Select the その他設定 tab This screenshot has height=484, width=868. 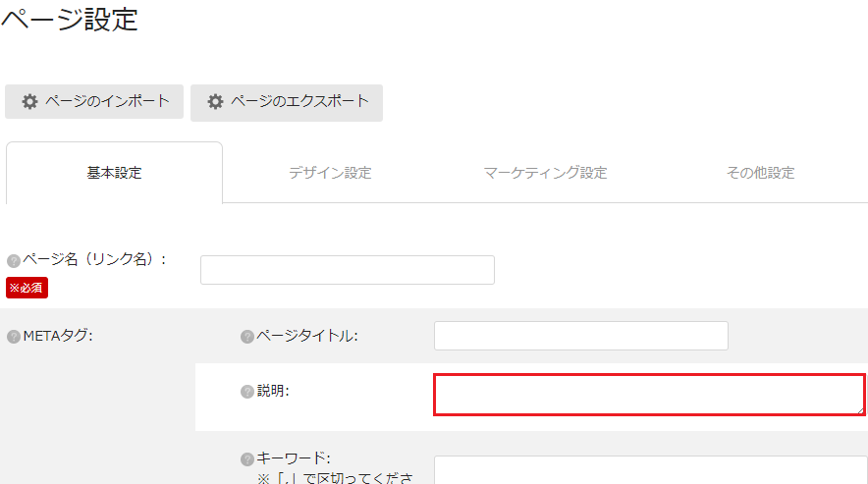point(761,173)
